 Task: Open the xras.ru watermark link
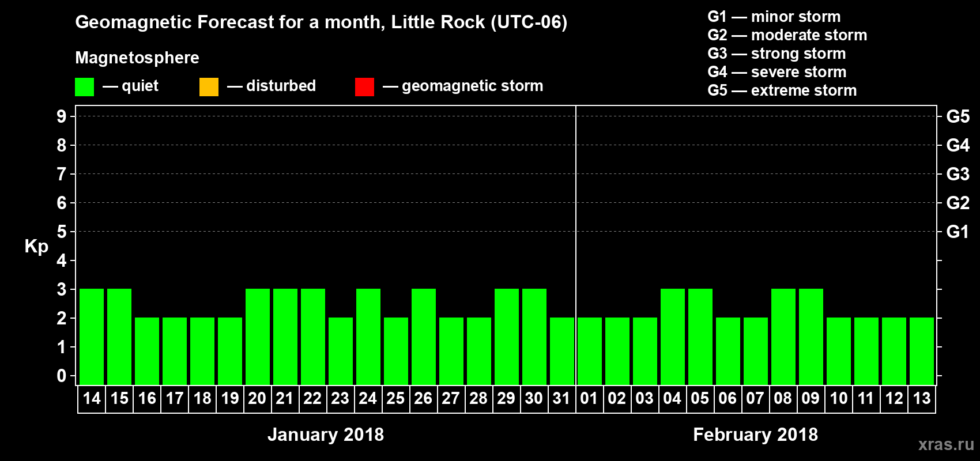[946, 444]
